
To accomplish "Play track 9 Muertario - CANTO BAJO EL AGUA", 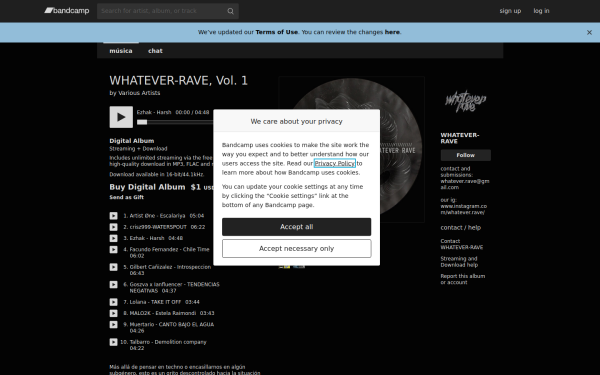I will click(114, 324).
